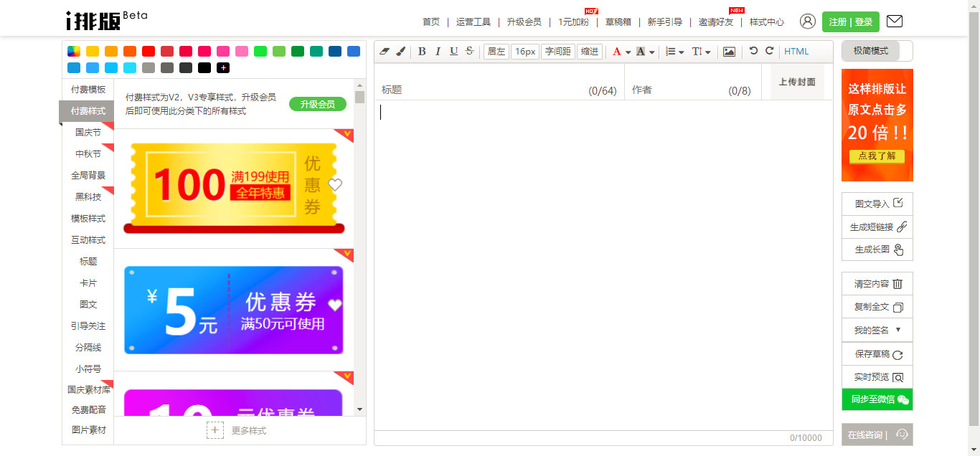Favorite the 5元 coupon style

tap(334, 303)
